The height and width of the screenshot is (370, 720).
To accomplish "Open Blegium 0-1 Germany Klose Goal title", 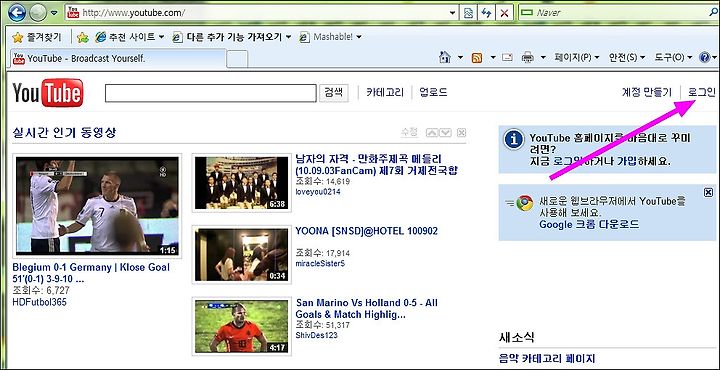I will tap(91, 273).
